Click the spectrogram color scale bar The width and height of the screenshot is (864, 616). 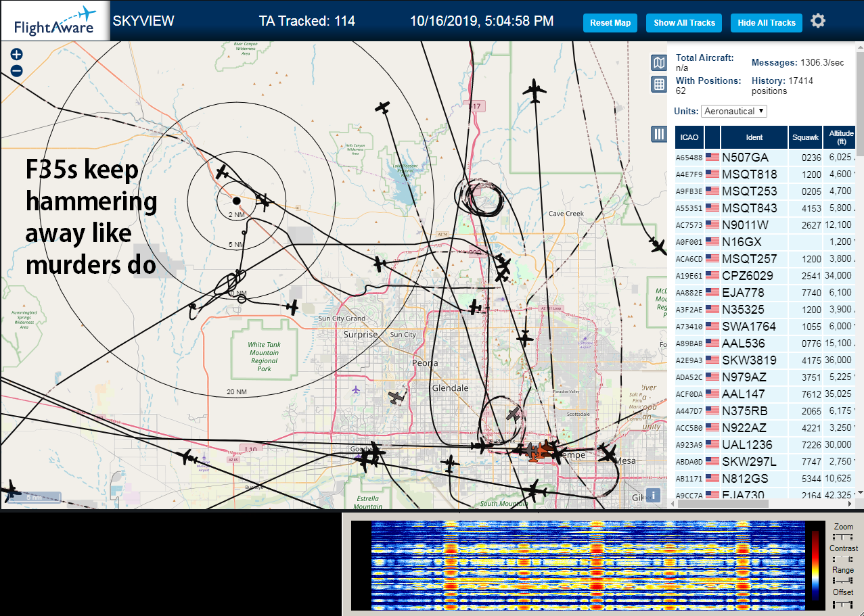[x=815, y=565]
